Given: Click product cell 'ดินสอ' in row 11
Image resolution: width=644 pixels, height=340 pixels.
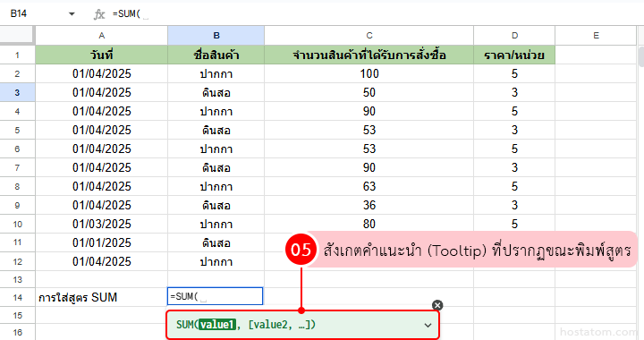Looking at the screenshot, I should click(216, 242).
